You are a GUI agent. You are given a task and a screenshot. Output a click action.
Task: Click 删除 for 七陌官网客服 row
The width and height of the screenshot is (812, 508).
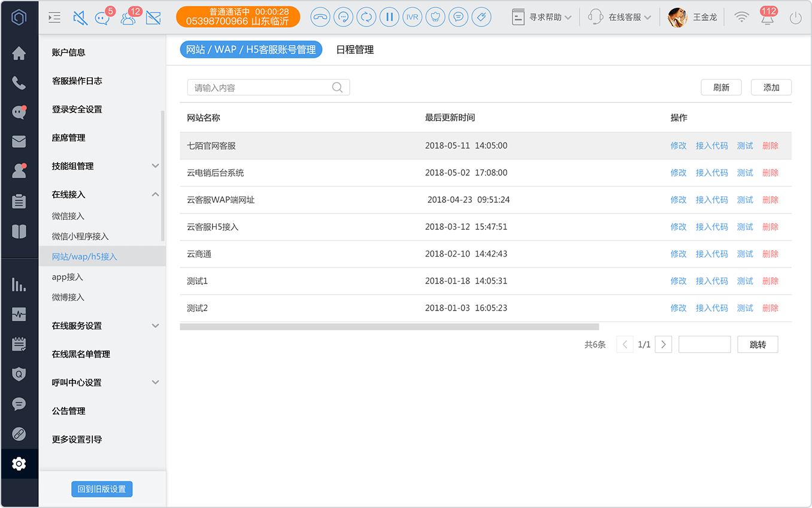771,145
